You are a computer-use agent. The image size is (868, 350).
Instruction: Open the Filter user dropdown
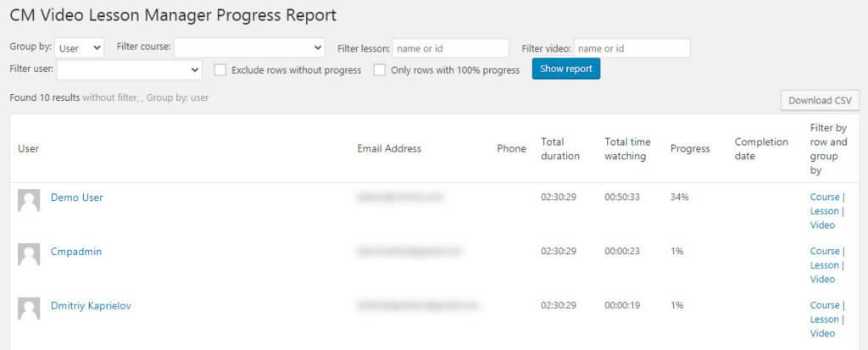click(x=129, y=69)
